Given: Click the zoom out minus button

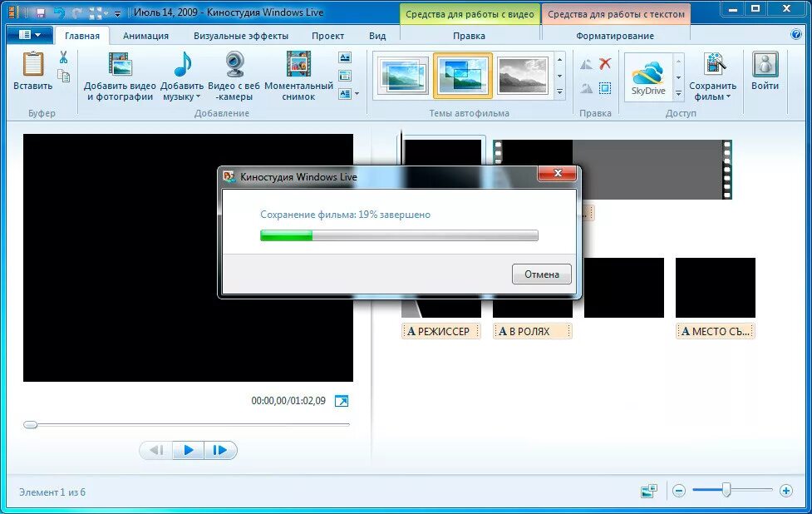Looking at the screenshot, I should click(x=679, y=491).
